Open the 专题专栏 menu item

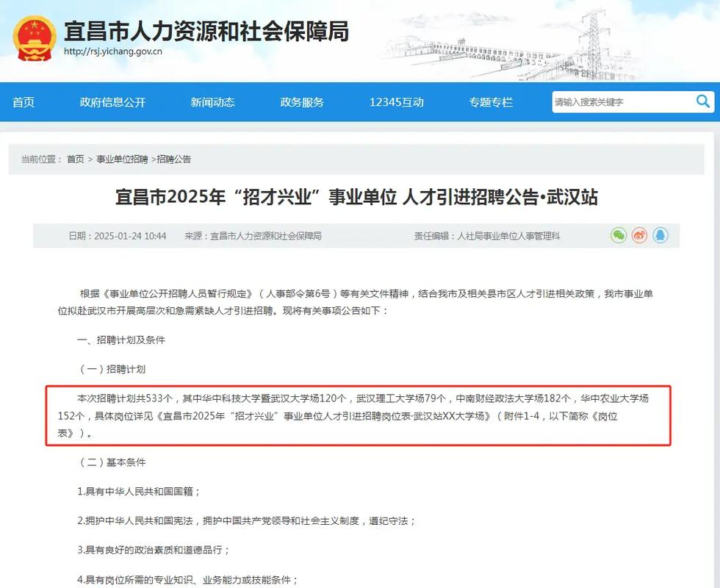pos(490,102)
